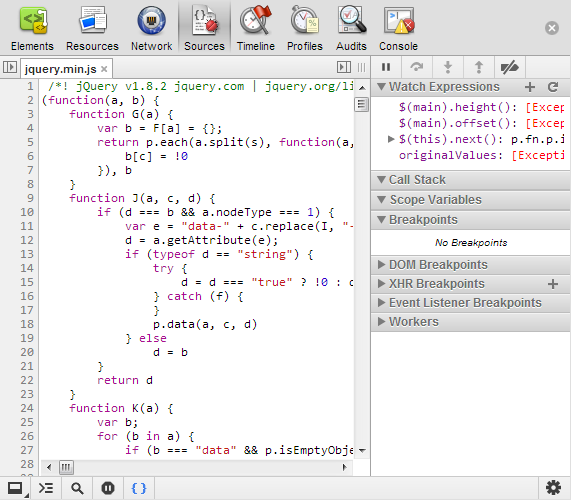This screenshot has height=500, width=571.
Task: Open the Elements panel
Action: pyautogui.click(x=32, y=28)
